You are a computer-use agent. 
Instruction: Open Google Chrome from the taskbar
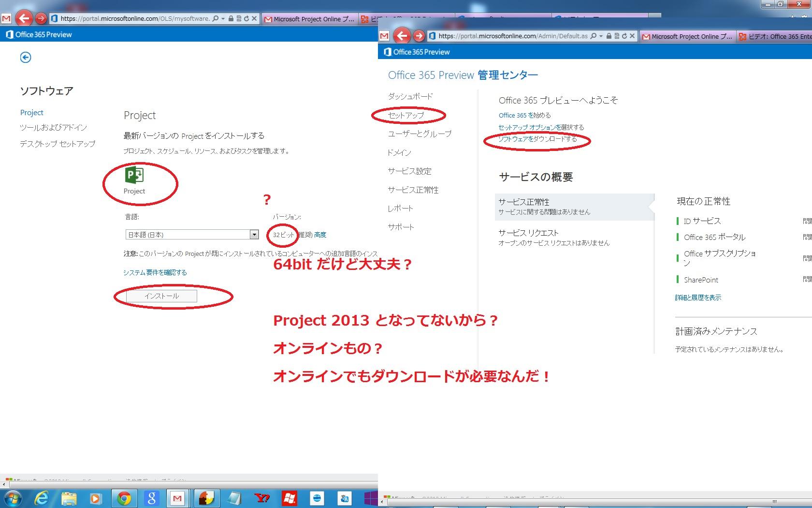pyautogui.click(x=124, y=498)
